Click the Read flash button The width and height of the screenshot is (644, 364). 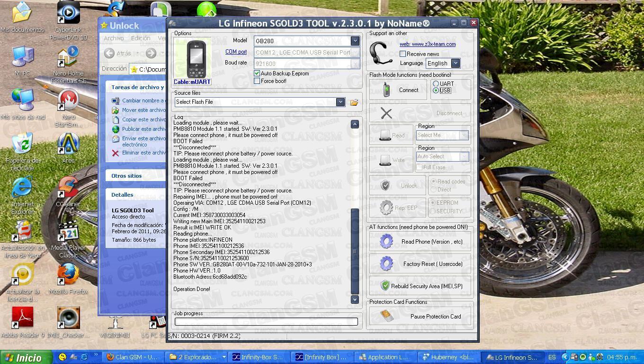(x=391, y=135)
